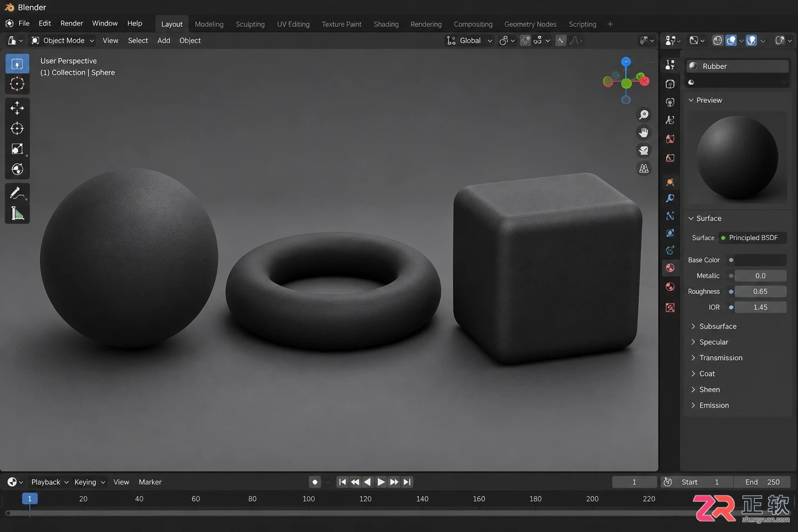The image size is (798, 532).
Task: Open the Material properties tab
Action: click(x=671, y=268)
